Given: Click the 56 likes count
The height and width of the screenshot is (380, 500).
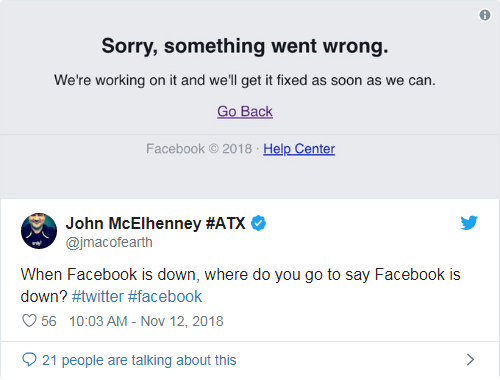Looking at the screenshot, I should (x=49, y=321).
